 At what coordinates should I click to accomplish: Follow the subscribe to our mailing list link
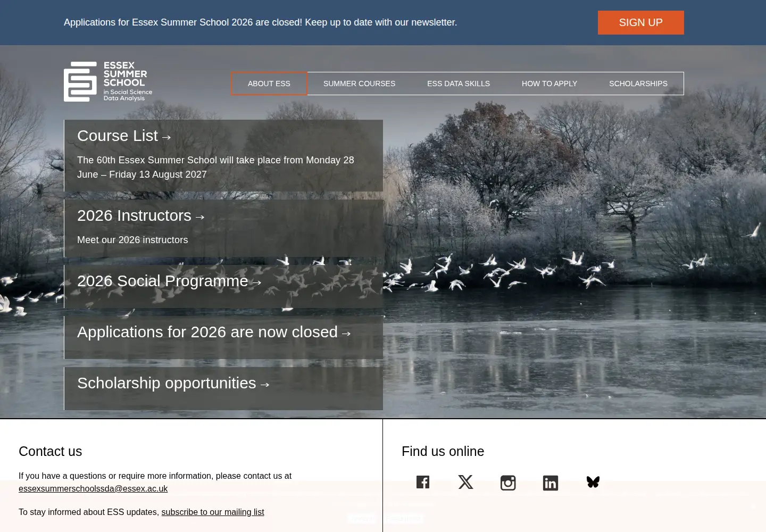[x=213, y=512]
